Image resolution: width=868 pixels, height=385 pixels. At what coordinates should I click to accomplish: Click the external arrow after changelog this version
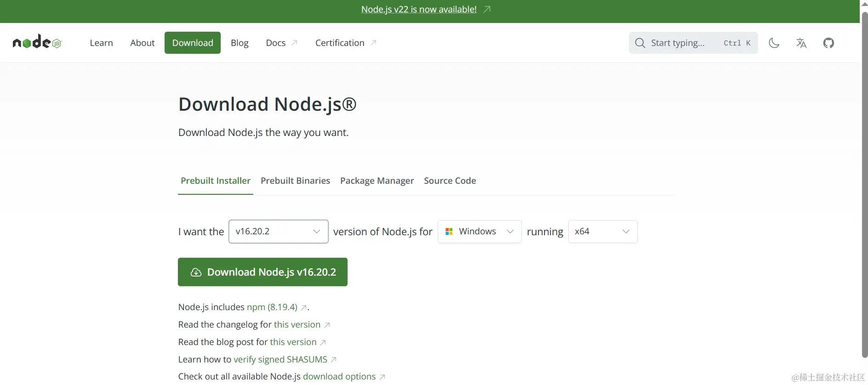point(327,325)
